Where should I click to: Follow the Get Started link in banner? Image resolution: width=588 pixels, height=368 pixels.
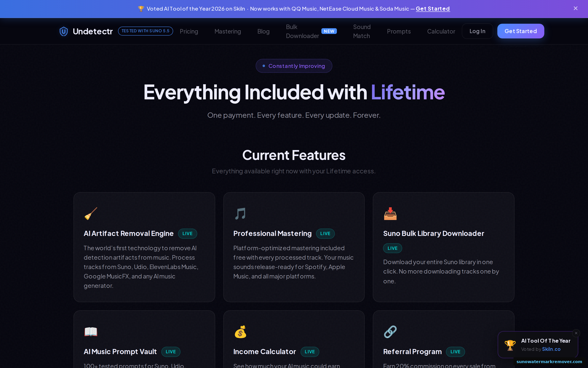pos(433,9)
